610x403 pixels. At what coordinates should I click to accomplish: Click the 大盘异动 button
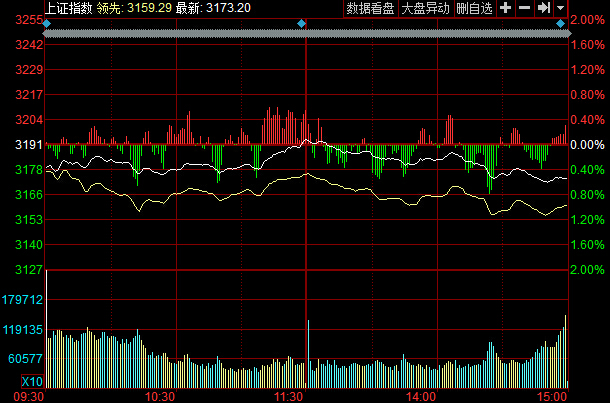[425, 8]
